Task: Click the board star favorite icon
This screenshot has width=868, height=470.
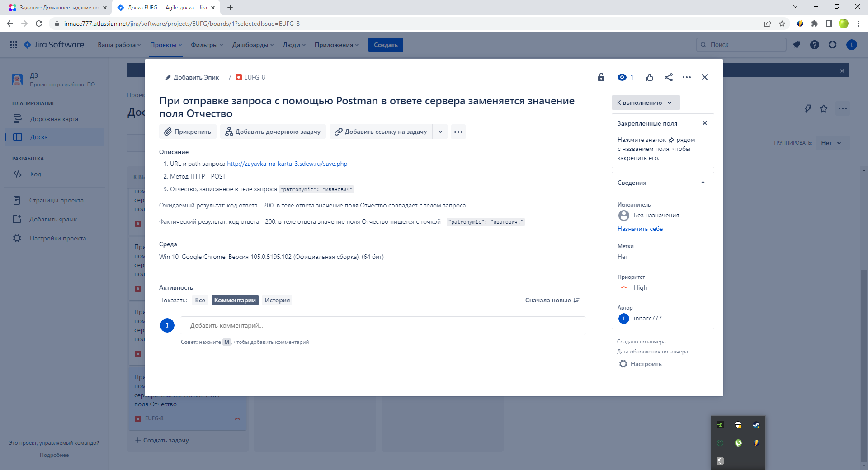Action: [x=824, y=108]
